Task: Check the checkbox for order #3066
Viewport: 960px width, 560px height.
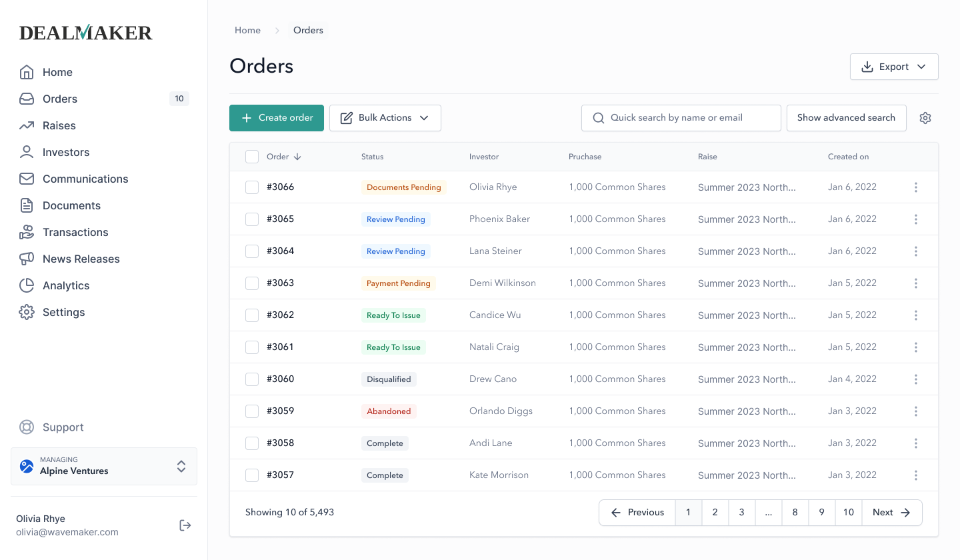Action: (251, 187)
